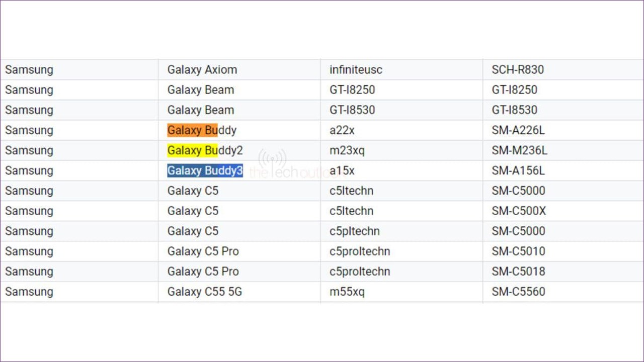Select the SM-C500X model cell
Viewport: 644px width, 362px height.
pos(519,211)
